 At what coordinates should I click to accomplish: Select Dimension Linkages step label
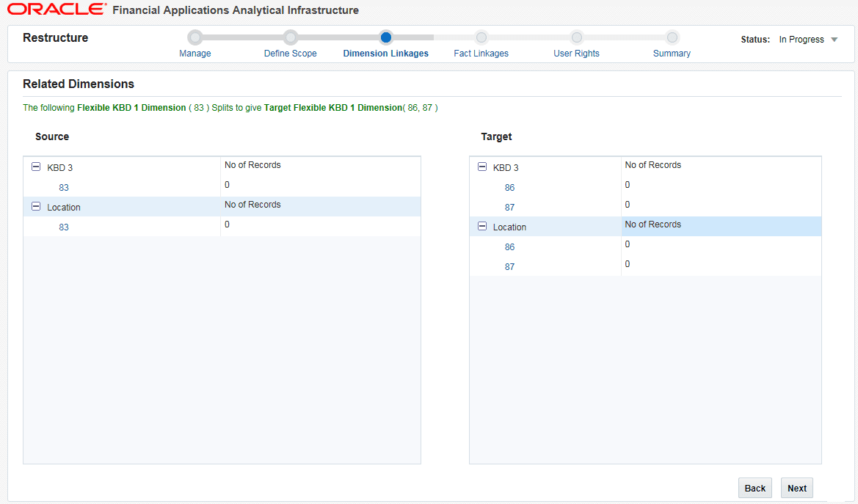[386, 54]
